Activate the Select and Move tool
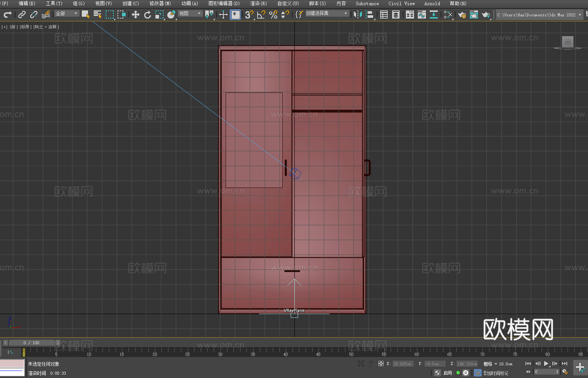 click(x=136, y=14)
